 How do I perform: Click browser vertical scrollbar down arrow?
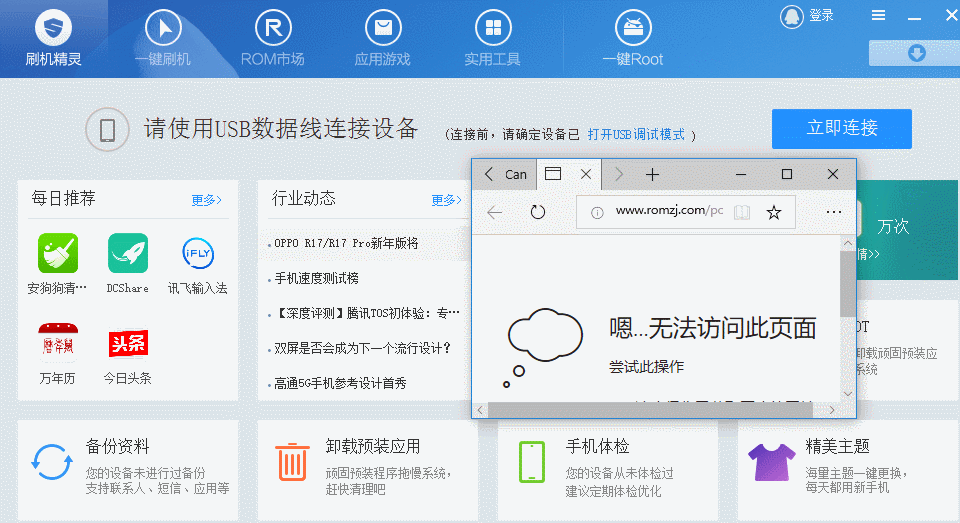coord(848,394)
